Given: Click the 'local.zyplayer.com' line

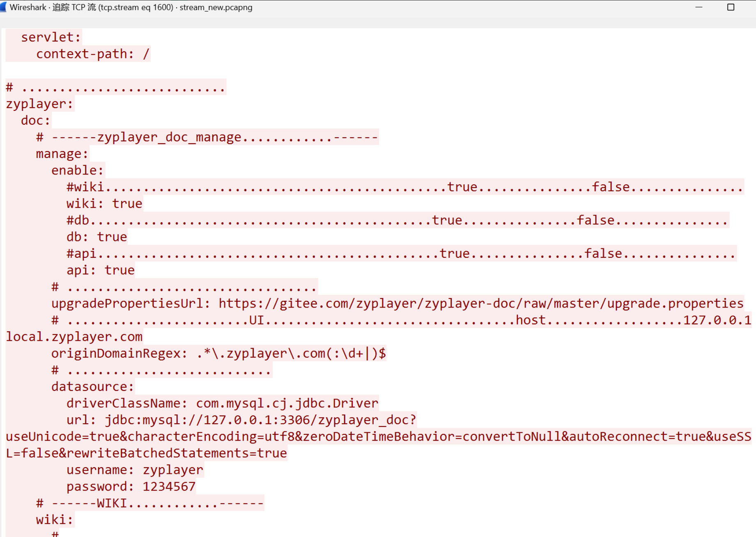Looking at the screenshot, I should click(x=74, y=337).
